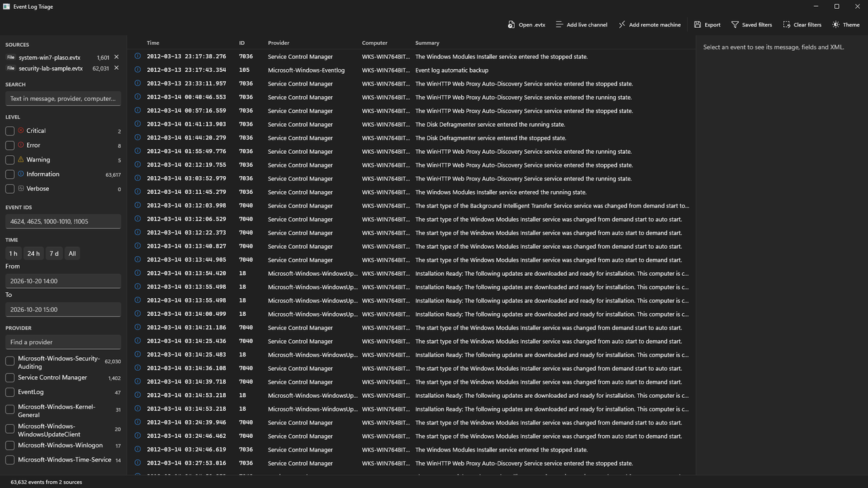
Task: Open an .evtx file
Action: coord(526,24)
